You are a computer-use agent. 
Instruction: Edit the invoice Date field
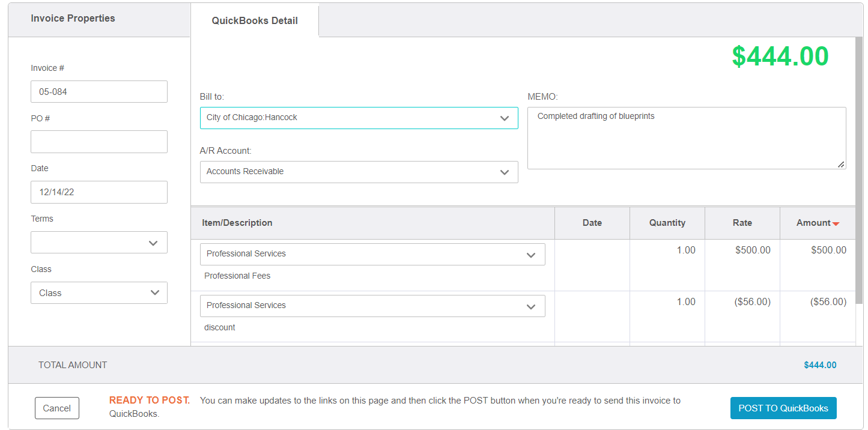coord(99,192)
